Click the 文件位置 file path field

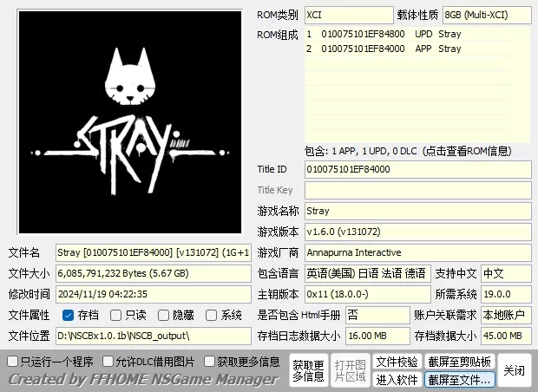pos(154,336)
